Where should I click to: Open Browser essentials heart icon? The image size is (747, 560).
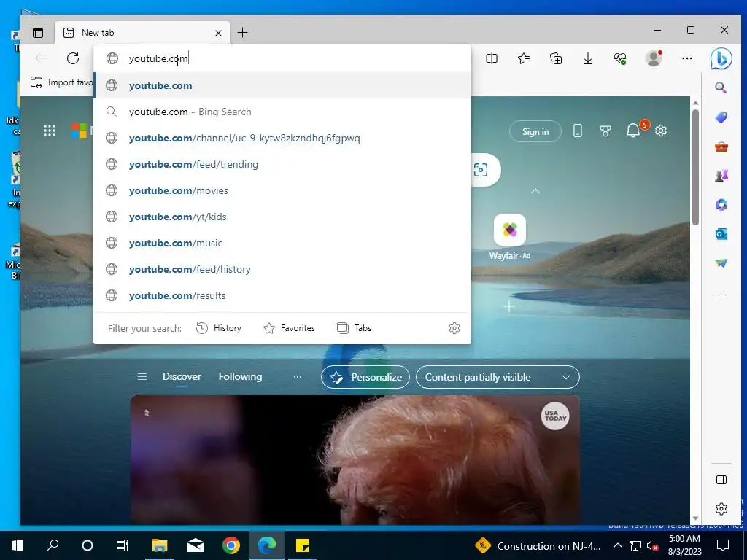620,58
